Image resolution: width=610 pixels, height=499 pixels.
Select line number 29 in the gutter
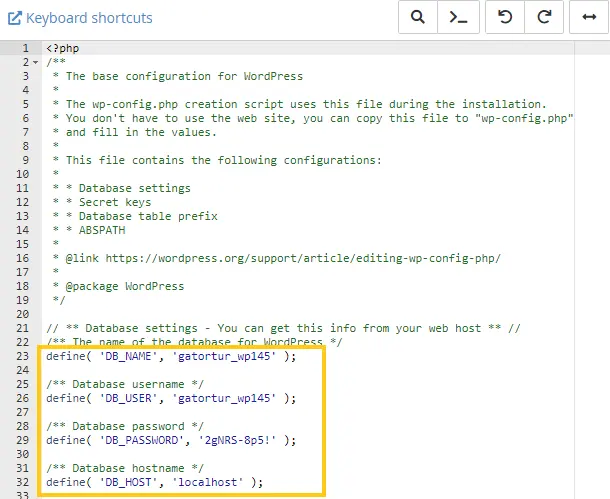pos(23,440)
